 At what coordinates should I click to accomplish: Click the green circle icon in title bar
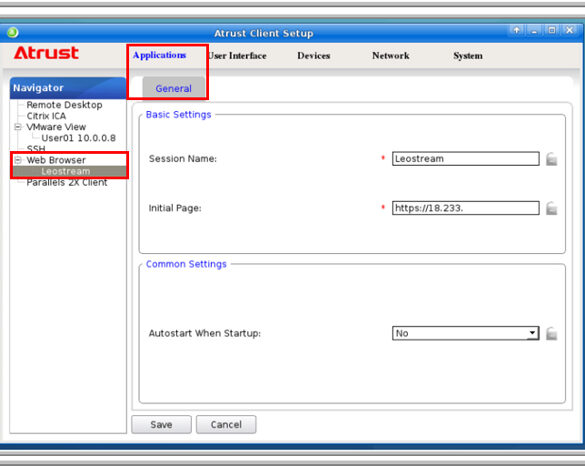[13, 32]
